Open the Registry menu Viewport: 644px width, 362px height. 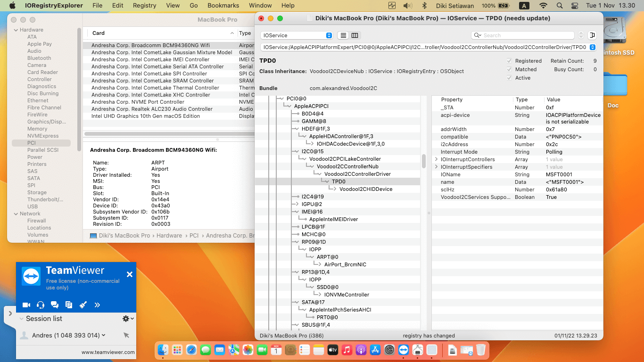[x=144, y=6]
